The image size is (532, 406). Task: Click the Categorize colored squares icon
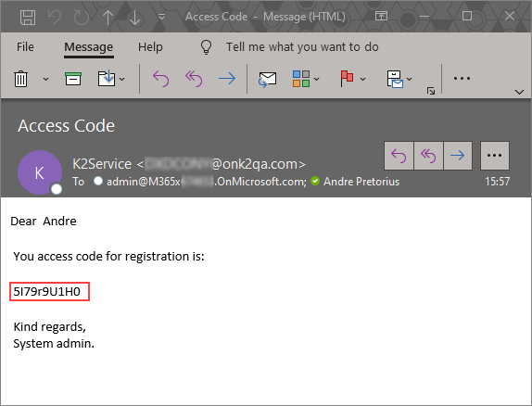click(x=301, y=79)
